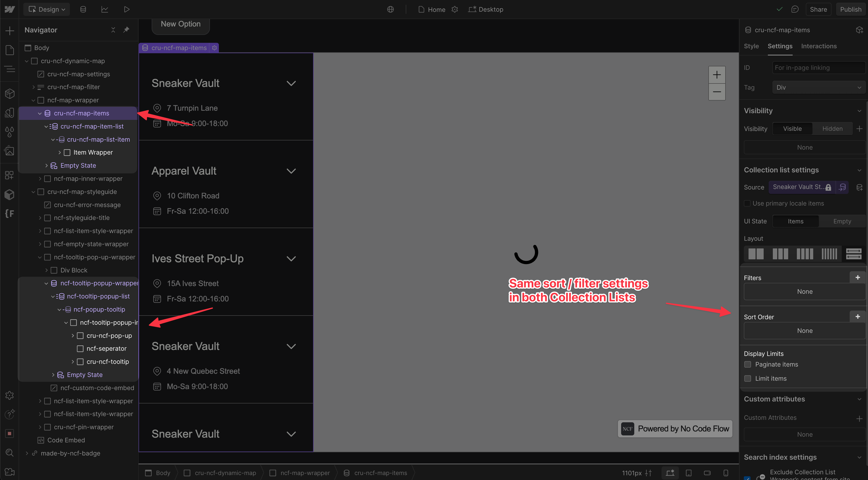Enable the Paginate items checkbox
The width and height of the screenshot is (868, 480).
click(747, 364)
